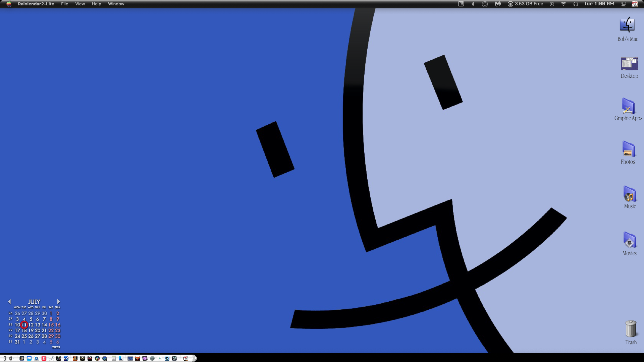
Task: Select July 14 on the calendar
Action: [x=44, y=325]
